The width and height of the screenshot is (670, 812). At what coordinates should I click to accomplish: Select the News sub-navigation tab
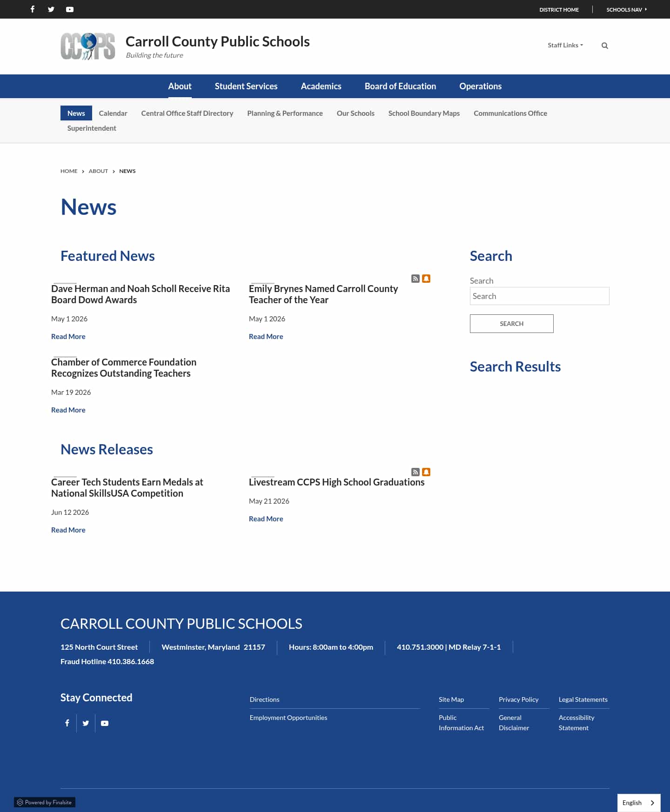click(76, 113)
